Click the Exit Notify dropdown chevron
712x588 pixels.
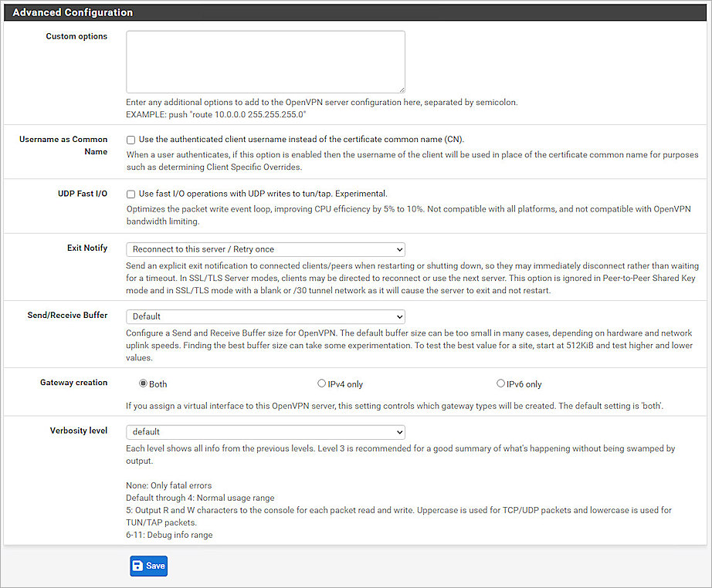(x=397, y=249)
